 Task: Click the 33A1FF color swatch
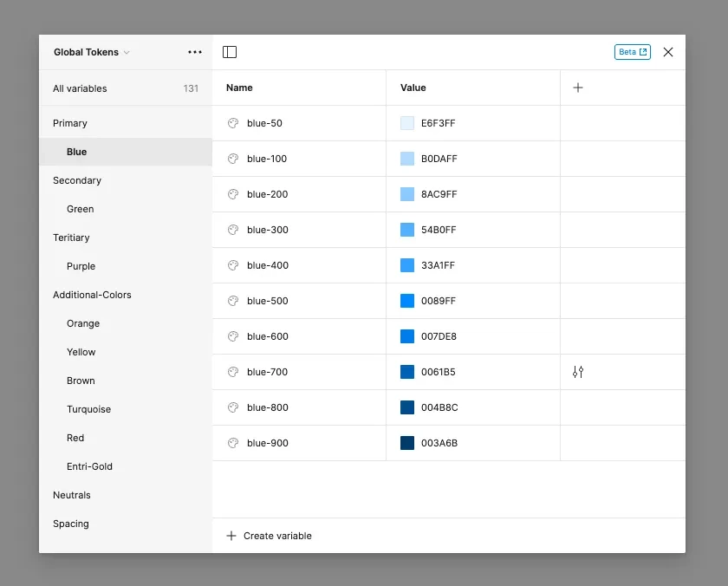(x=407, y=265)
